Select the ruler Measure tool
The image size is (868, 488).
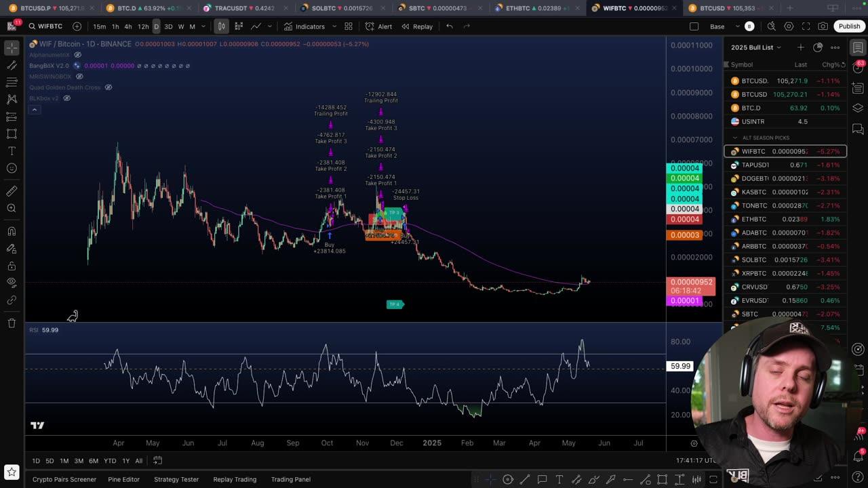[x=12, y=191]
